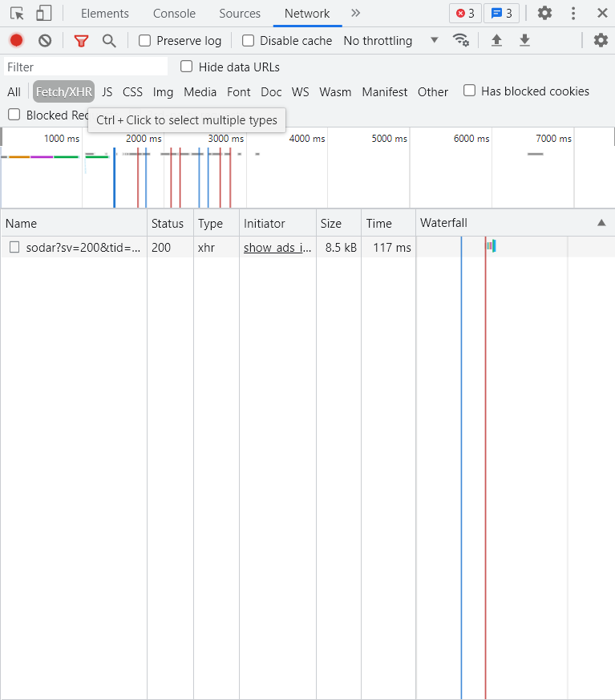Focus the Filter text field

86,67
